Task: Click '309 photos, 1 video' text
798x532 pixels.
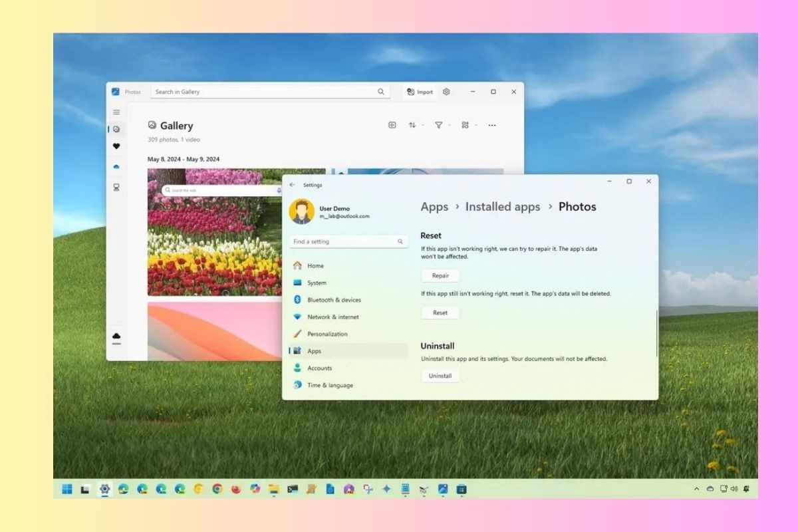Action: pos(174,140)
